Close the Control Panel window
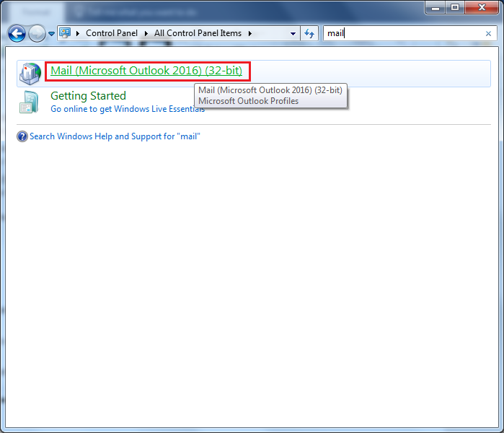 482,7
